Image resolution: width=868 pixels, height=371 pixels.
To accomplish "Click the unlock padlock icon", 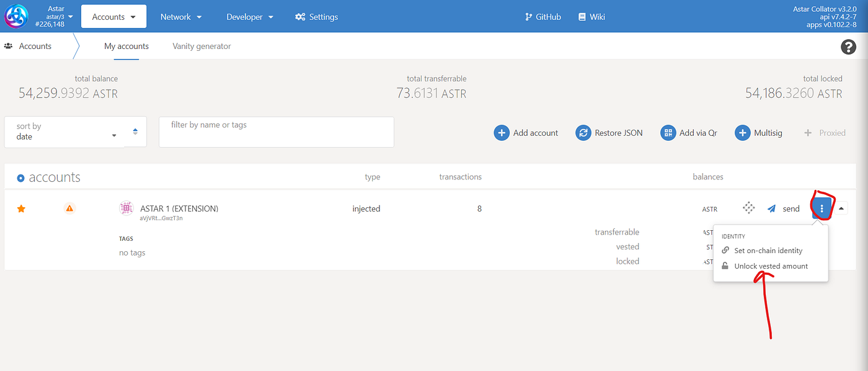I will point(725,266).
